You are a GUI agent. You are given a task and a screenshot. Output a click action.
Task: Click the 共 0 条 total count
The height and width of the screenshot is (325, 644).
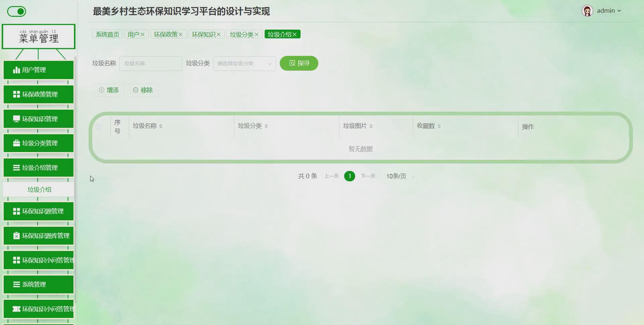pos(308,176)
